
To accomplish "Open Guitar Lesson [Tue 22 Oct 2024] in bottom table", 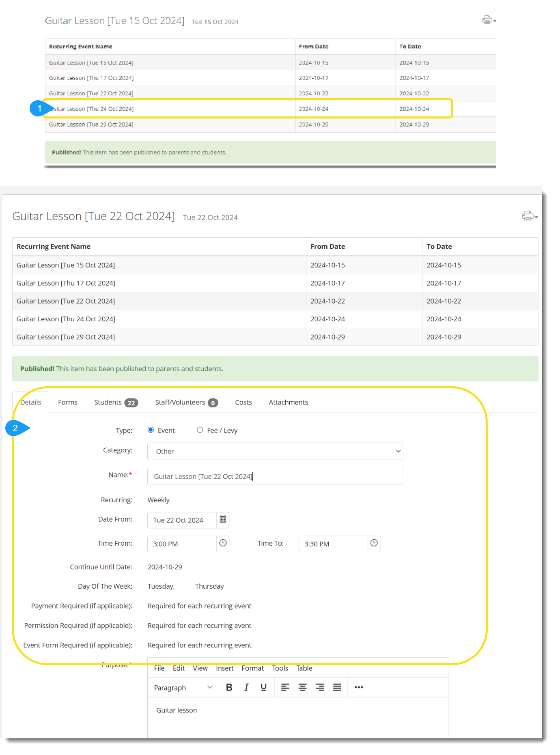I will coord(66,301).
